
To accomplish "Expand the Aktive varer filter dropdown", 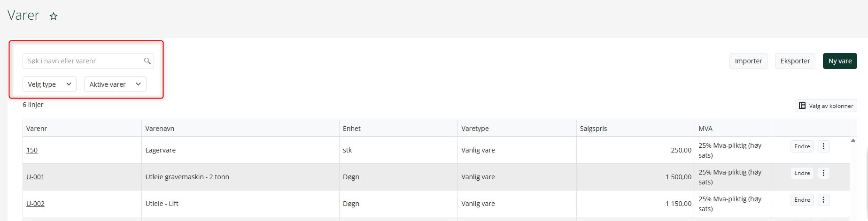I will tap(115, 84).
